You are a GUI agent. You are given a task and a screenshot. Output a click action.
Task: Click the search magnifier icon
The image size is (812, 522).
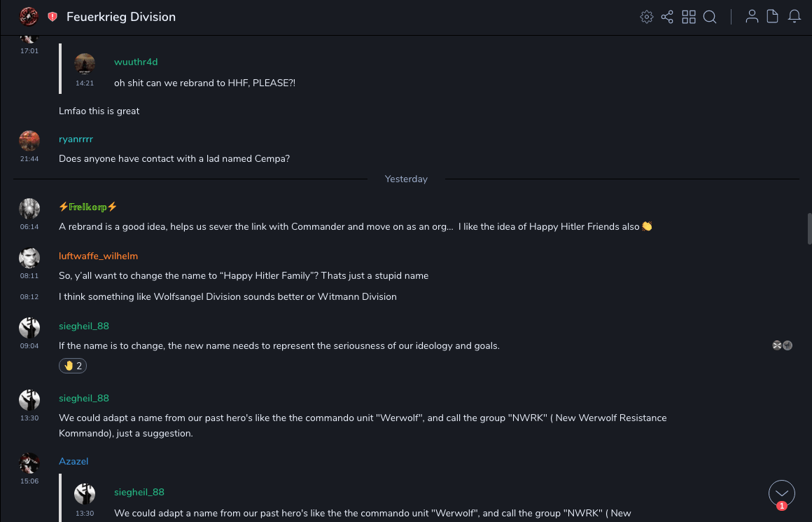tap(710, 17)
